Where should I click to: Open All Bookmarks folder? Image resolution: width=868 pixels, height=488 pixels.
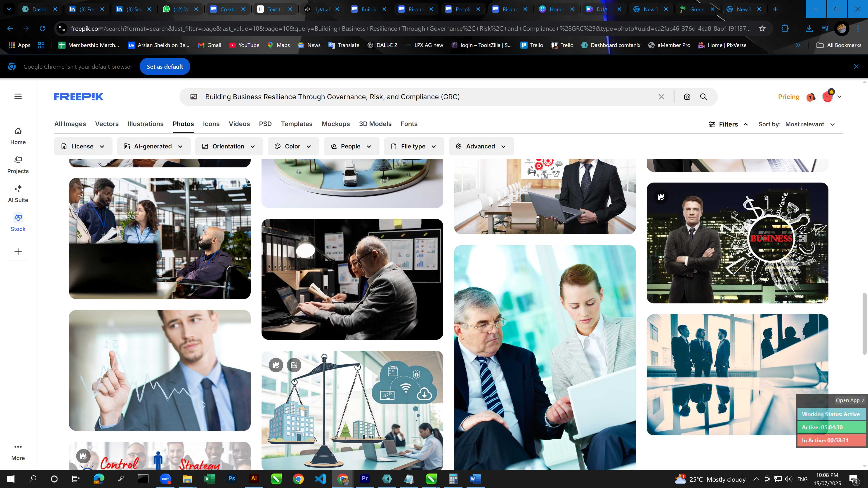tap(839, 45)
